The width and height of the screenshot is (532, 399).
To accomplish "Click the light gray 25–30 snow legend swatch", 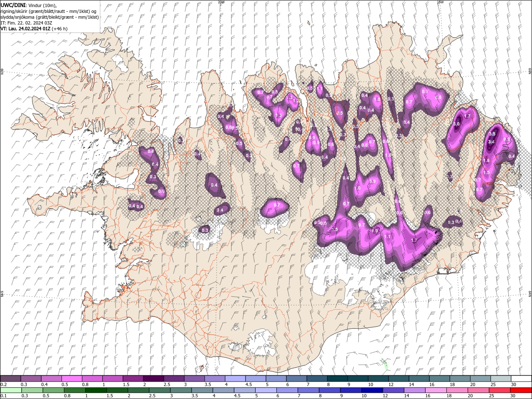I will (x=500, y=379).
